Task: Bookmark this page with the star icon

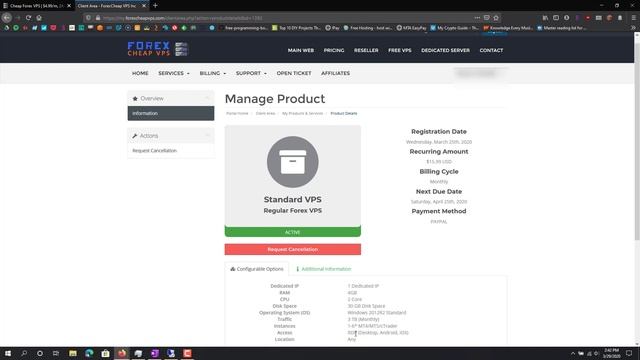Action: [x=496, y=18]
